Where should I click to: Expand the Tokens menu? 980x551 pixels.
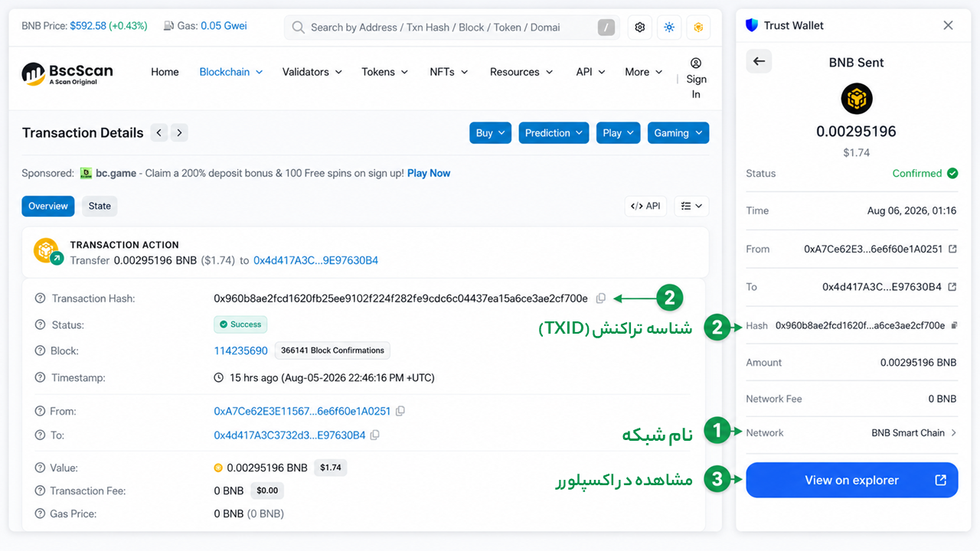(x=385, y=72)
